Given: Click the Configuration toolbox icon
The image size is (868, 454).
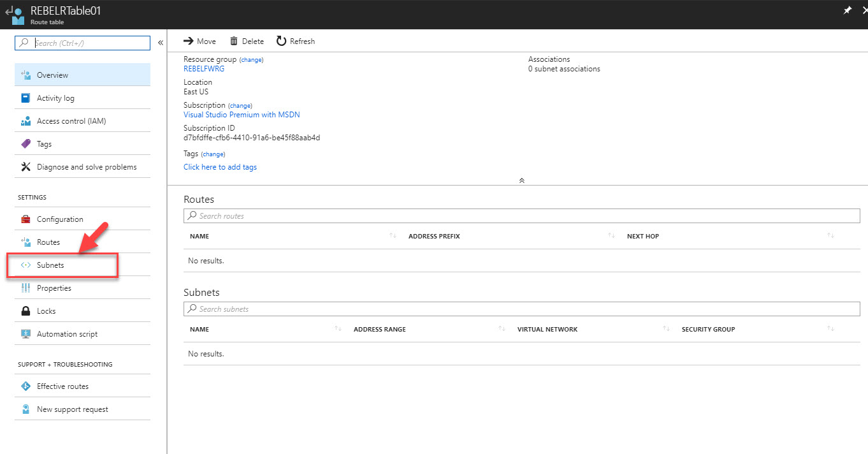Looking at the screenshot, I should click(x=25, y=219).
